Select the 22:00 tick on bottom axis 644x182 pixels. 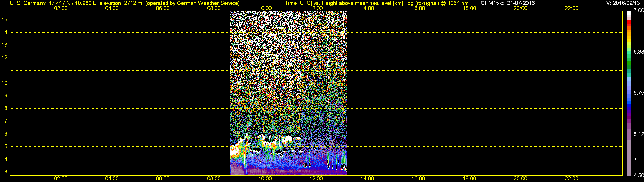tap(571, 179)
